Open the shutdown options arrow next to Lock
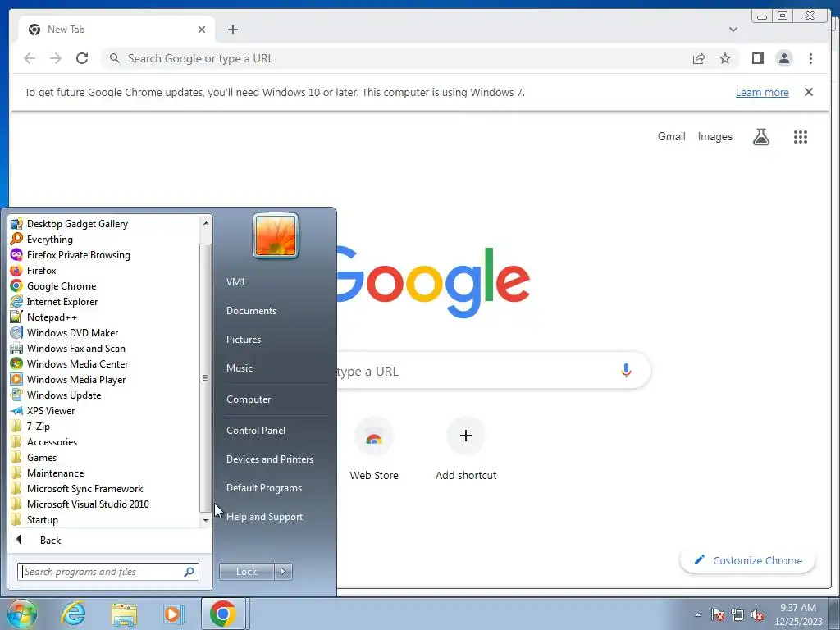The image size is (840, 630). tap(283, 572)
